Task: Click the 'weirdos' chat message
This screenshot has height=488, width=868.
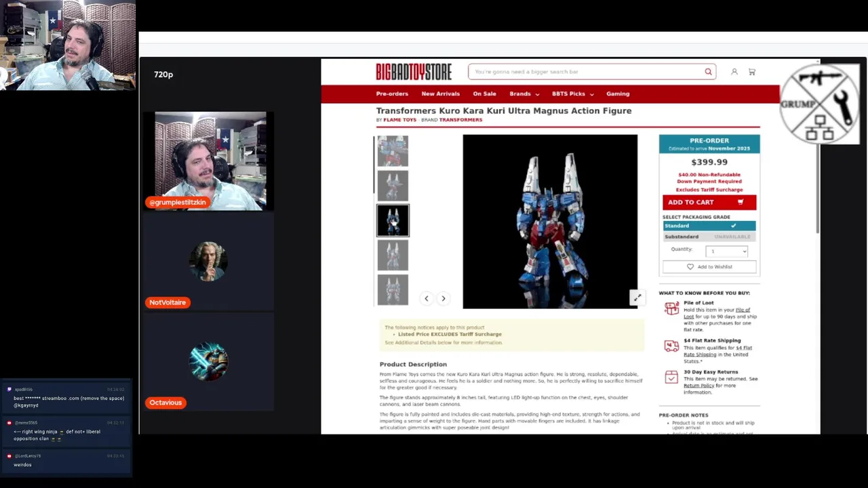Action: (22, 465)
